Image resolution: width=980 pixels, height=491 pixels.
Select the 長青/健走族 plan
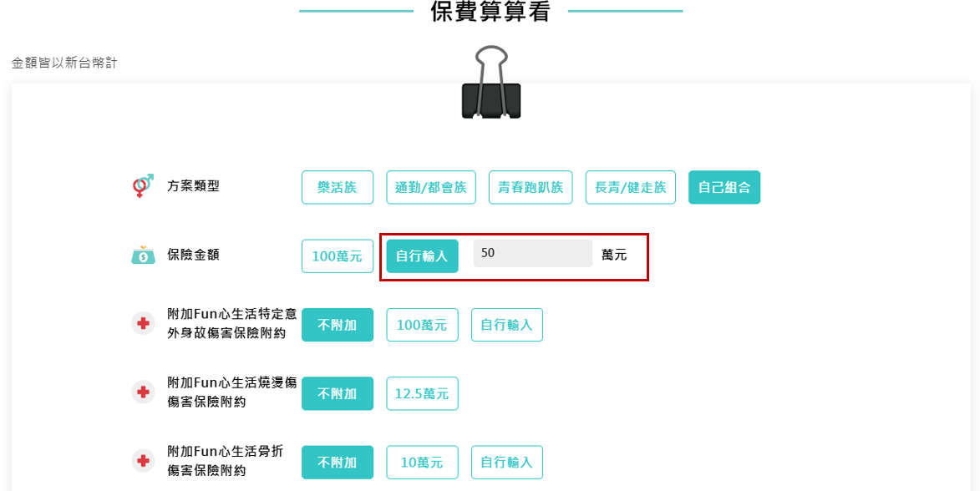click(630, 187)
